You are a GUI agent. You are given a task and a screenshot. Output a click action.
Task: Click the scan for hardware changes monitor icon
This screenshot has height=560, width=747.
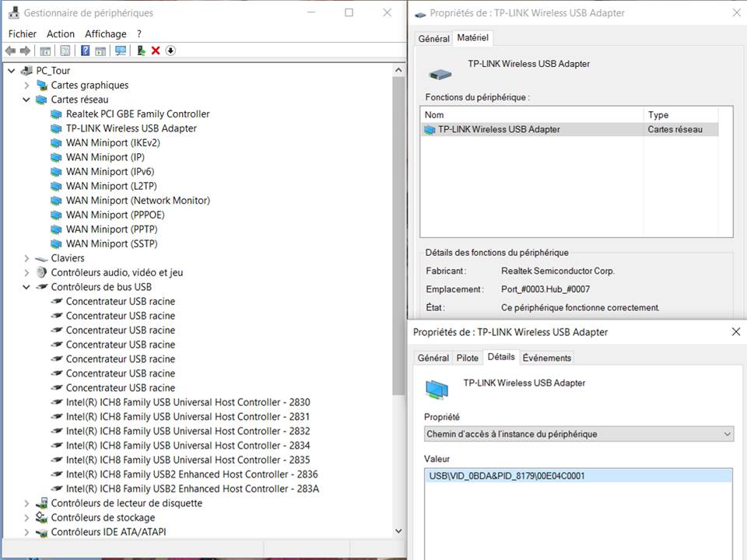point(120,51)
